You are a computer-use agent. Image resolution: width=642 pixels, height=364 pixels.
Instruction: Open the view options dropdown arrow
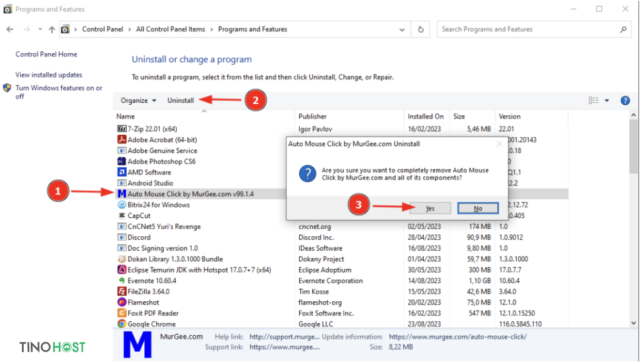point(607,101)
